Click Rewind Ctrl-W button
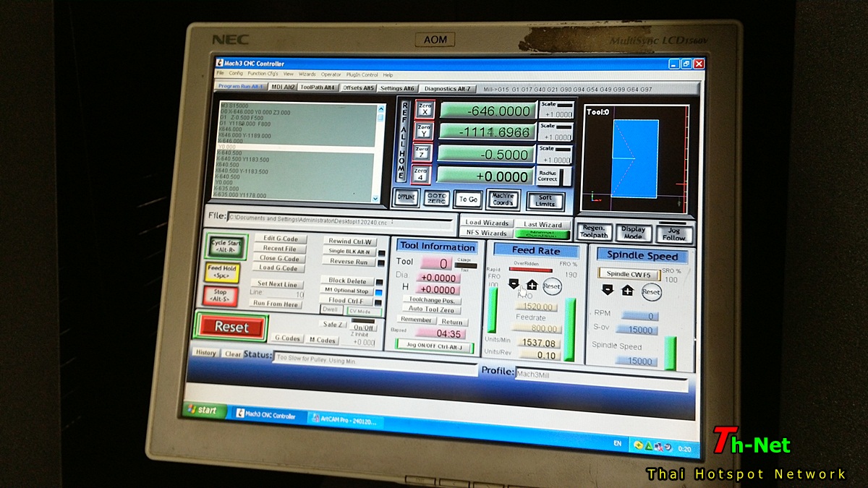 pos(350,241)
